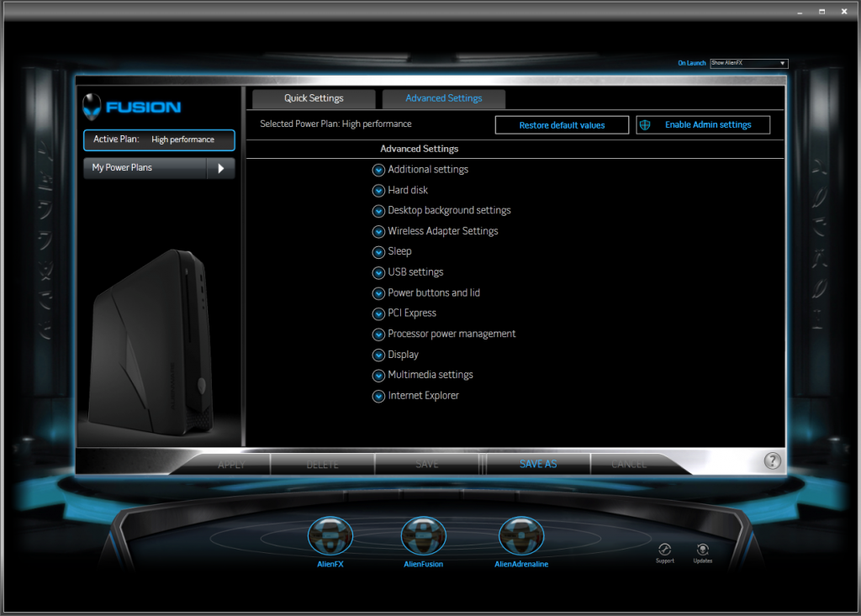Open the AlienFusion module icon
The image size is (861, 616).
(423, 534)
